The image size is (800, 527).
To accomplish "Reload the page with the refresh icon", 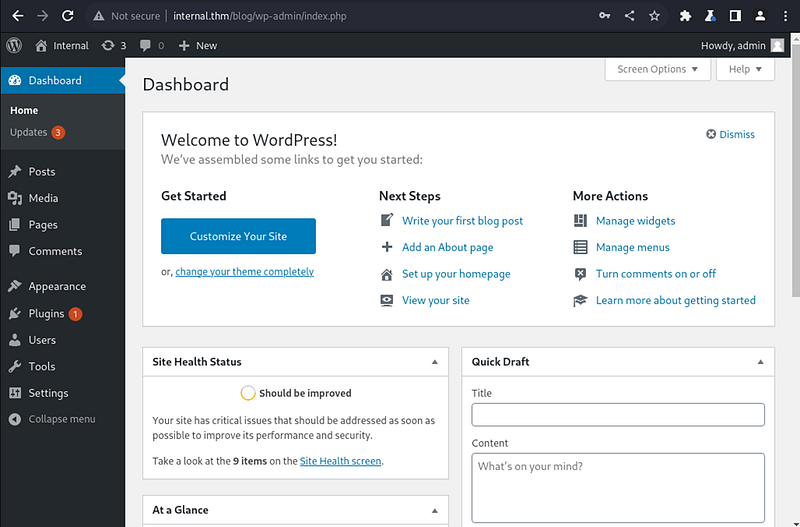I will tap(67, 16).
